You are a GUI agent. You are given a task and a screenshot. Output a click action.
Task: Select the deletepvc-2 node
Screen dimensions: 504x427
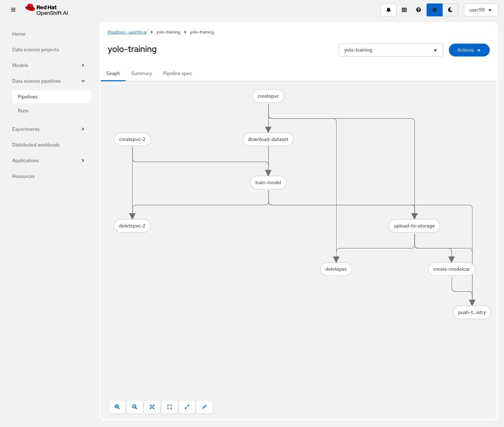pos(132,226)
